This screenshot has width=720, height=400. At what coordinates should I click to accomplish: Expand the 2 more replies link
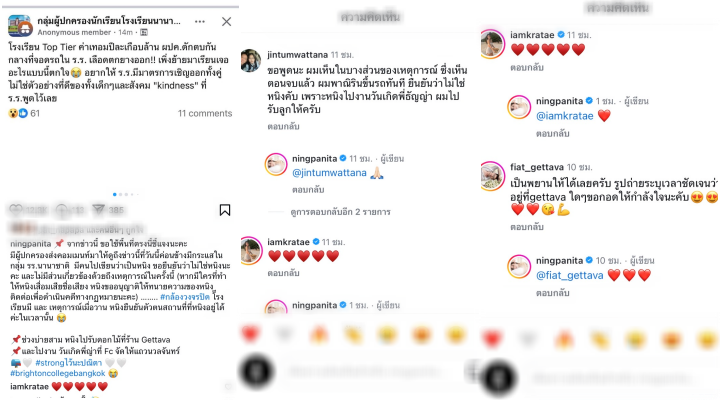click(340, 212)
